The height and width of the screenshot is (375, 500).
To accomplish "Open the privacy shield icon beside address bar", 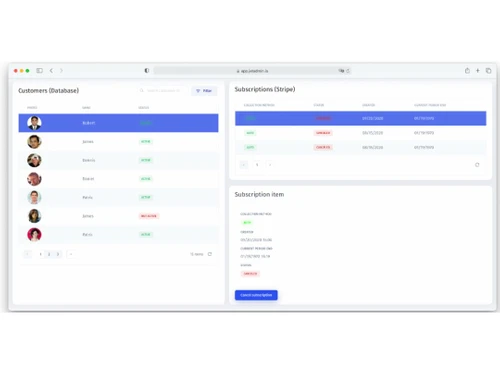I will pyautogui.click(x=147, y=71).
